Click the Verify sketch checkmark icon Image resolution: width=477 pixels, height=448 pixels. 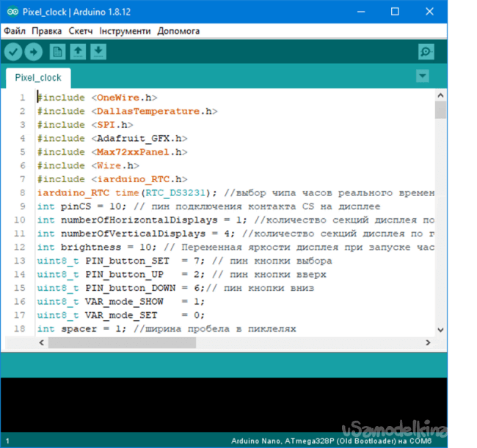[x=13, y=51]
